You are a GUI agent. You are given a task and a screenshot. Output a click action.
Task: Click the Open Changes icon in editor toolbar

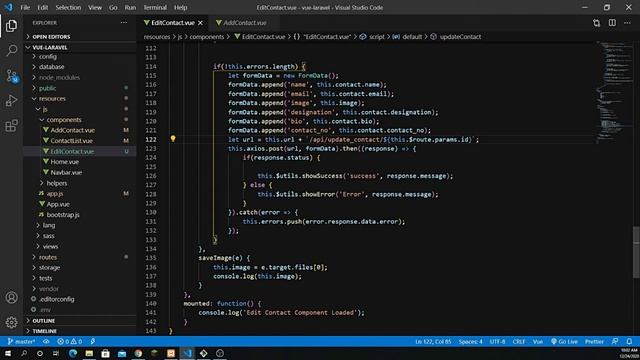[x=596, y=23]
